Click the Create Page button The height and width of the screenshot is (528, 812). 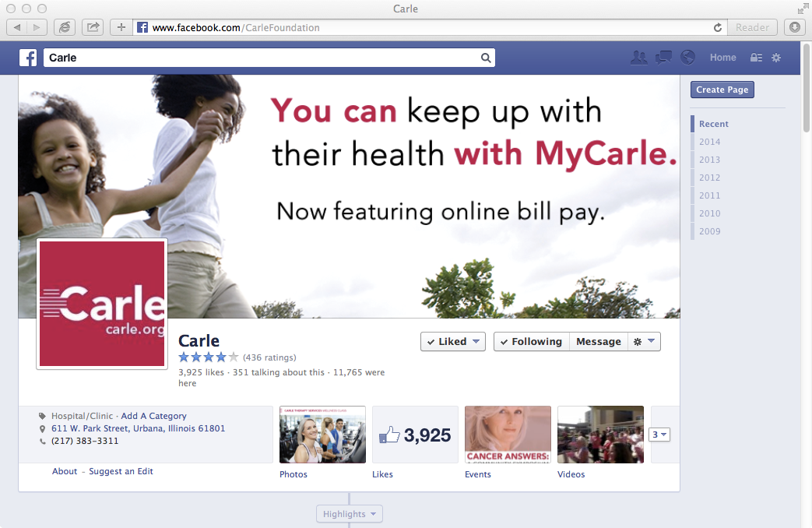(722, 90)
